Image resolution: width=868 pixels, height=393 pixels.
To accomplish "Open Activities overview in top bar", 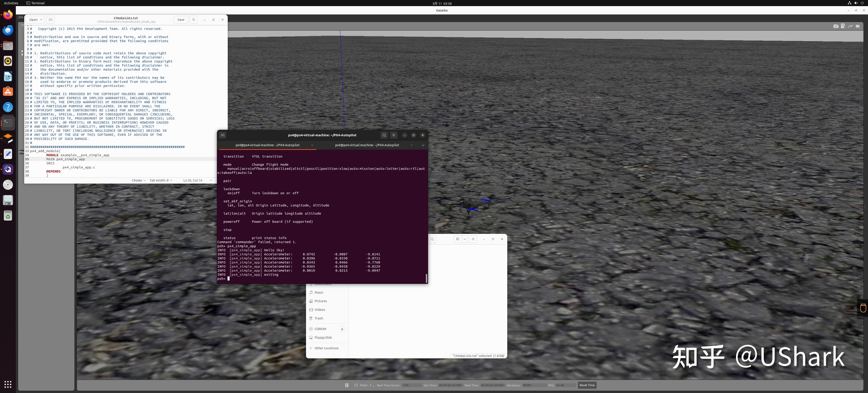I will click(11, 3).
